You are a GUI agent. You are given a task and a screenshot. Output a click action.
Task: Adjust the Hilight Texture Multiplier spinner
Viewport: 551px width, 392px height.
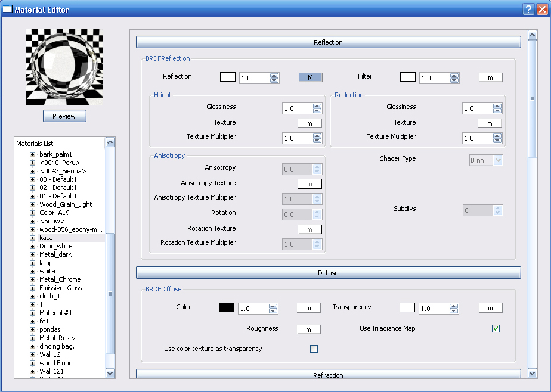[317, 138]
